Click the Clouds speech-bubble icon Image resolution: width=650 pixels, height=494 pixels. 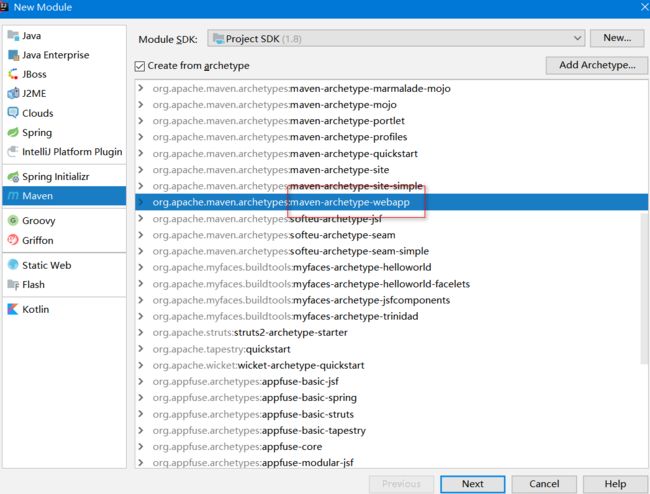[13, 113]
